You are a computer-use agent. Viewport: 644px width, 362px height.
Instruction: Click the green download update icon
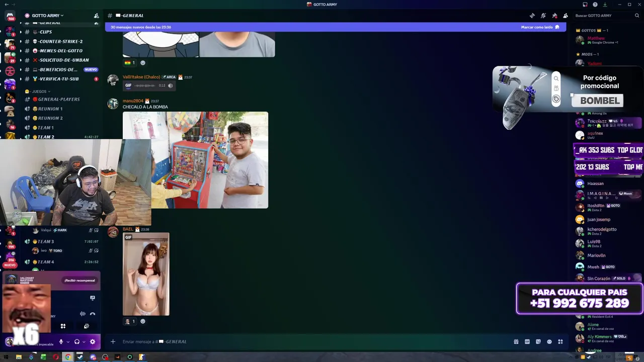pyautogui.click(x=605, y=5)
